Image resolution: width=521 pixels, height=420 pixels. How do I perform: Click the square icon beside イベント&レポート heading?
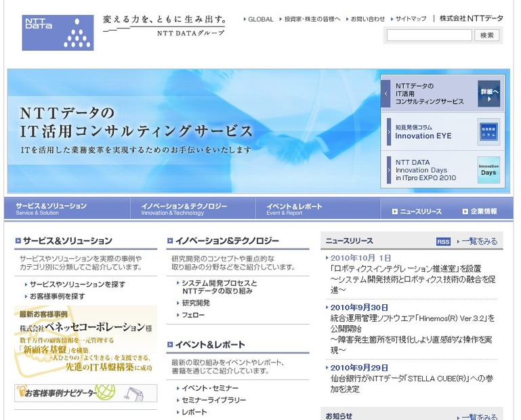click(170, 345)
